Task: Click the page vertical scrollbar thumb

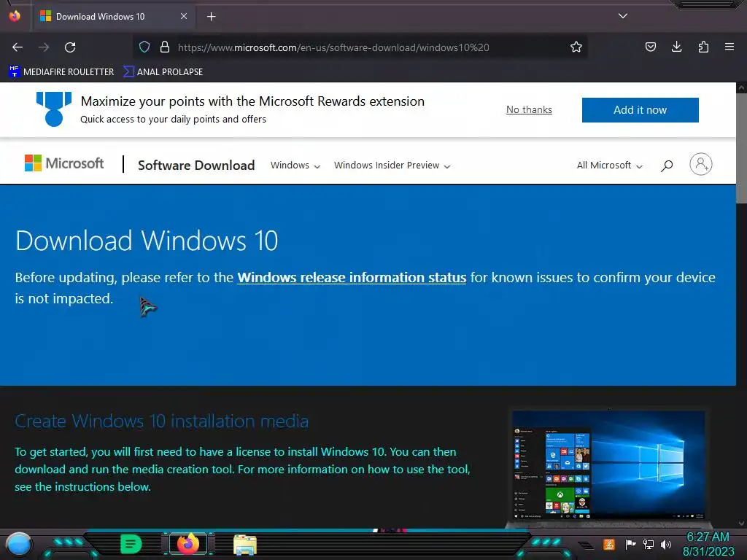Action: 741,147
